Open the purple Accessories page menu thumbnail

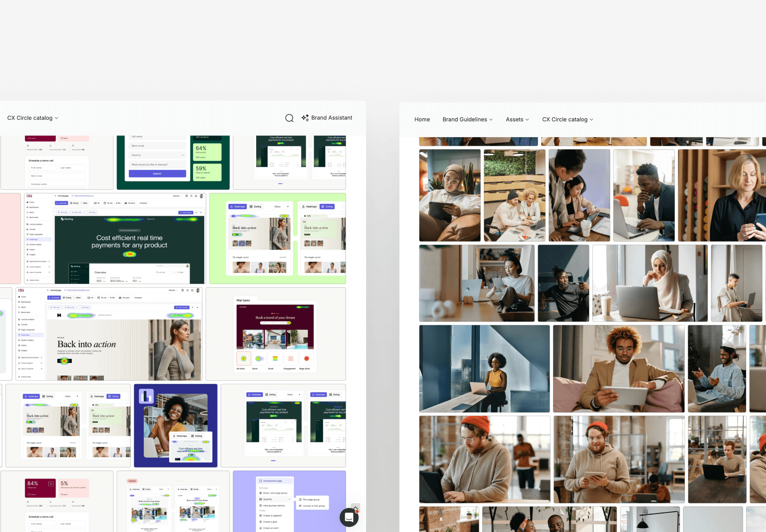pyautogui.click(x=290, y=502)
